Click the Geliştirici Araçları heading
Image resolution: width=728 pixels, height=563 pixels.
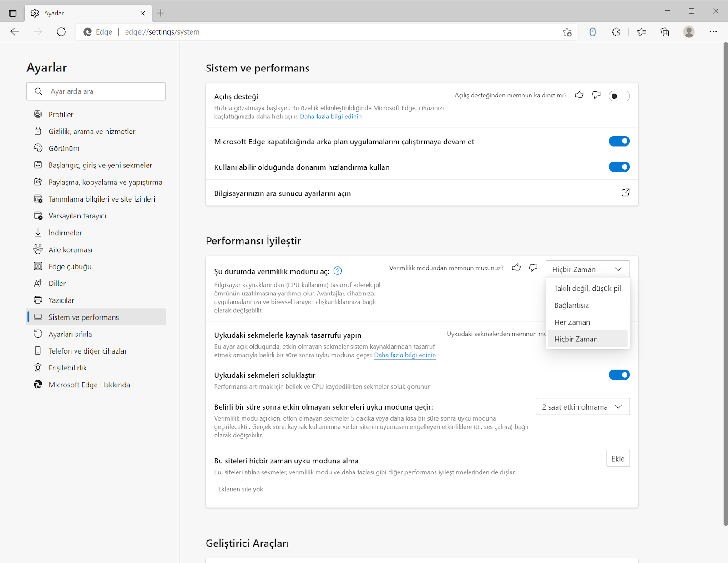(247, 543)
